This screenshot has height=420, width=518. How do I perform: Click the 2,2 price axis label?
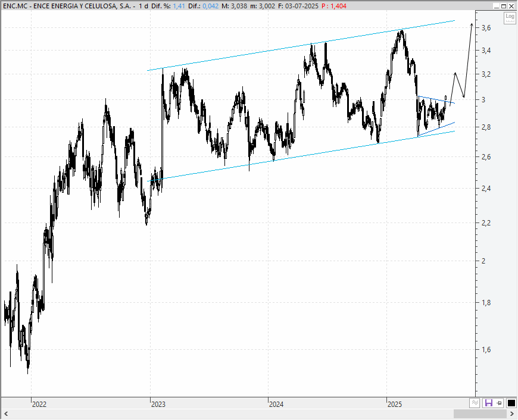(x=486, y=223)
